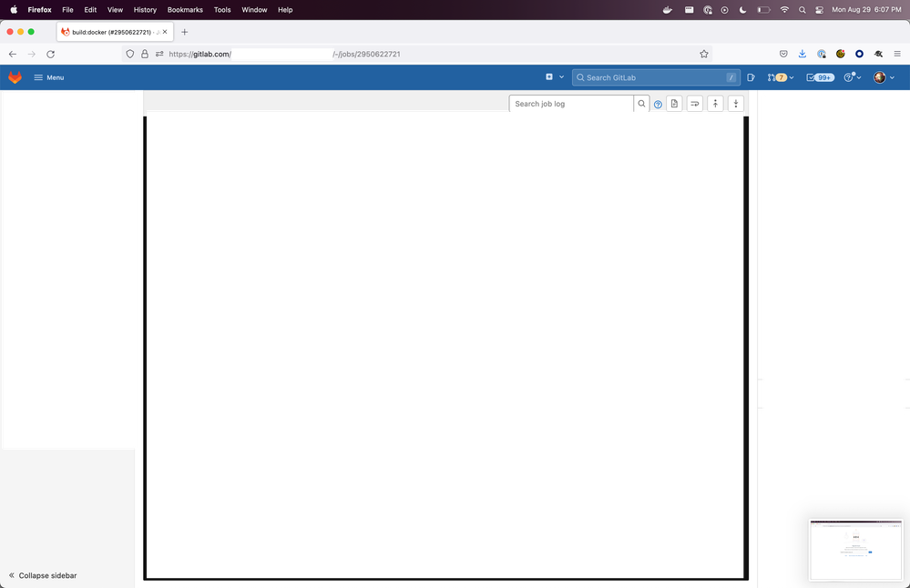Reload the current page in Firefox
The width and height of the screenshot is (910, 588).
tap(50, 54)
